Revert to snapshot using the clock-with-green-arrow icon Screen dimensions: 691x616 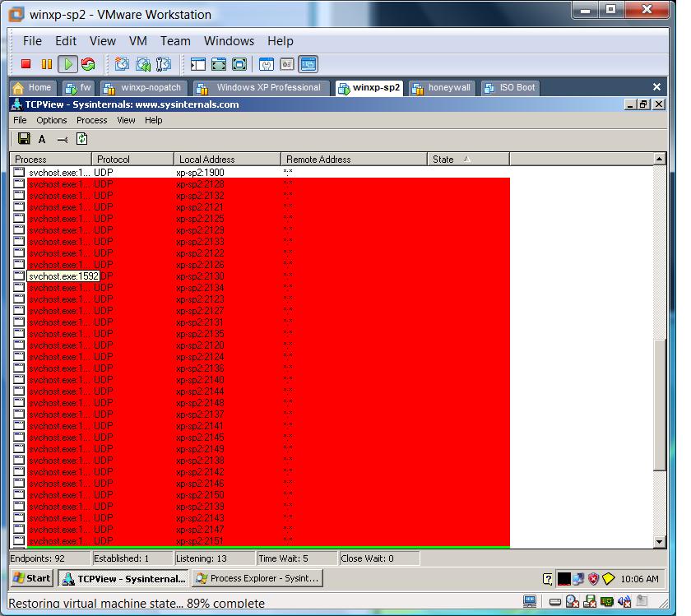(x=143, y=64)
